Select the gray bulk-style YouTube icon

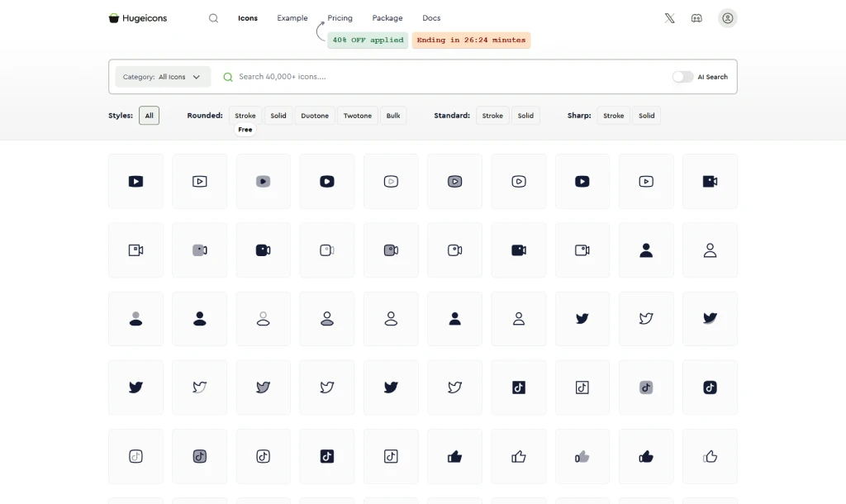264,181
